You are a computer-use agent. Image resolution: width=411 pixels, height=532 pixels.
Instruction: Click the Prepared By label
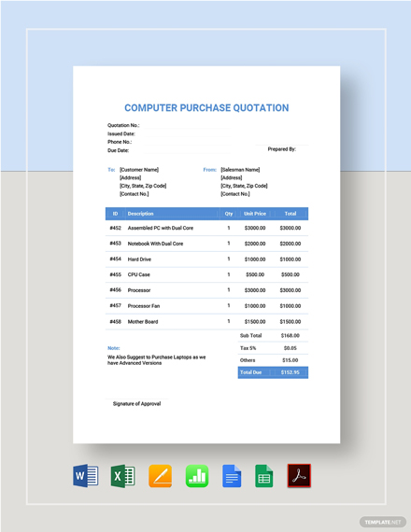281,149
